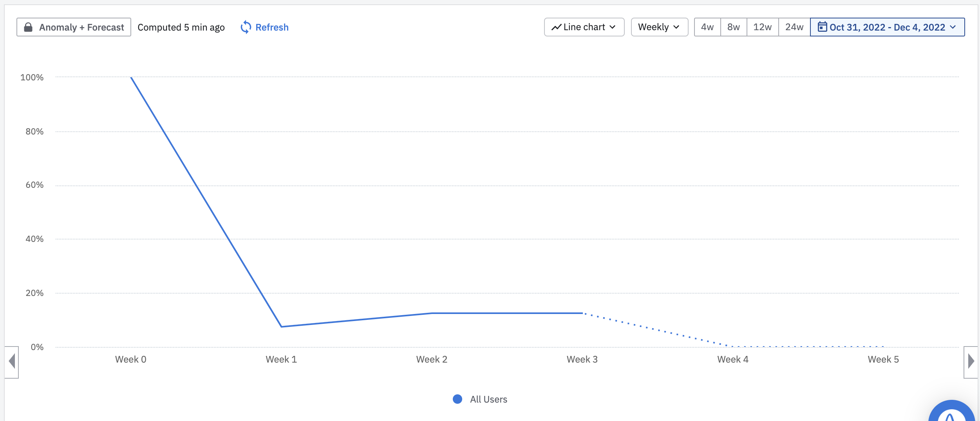This screenshot has height=421, width=980.
Task: Click the line chart trend icon
Action: click(x=556, y=27)
